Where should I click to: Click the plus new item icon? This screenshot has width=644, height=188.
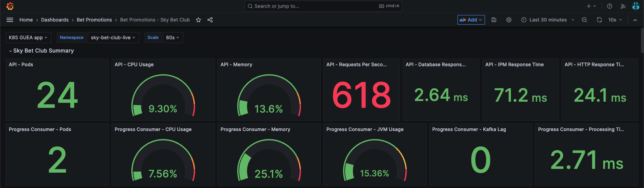click(x=591, y=6)
